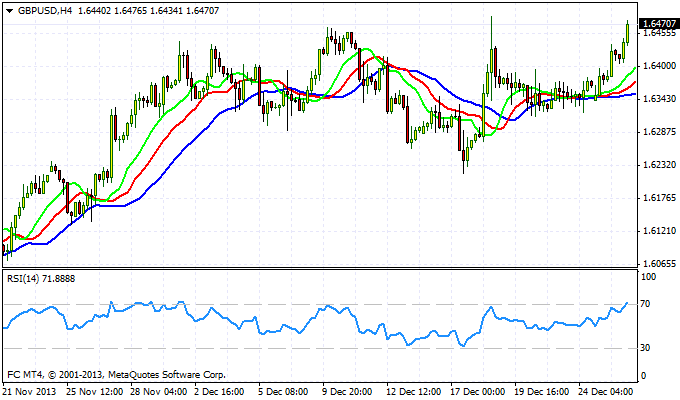The width and height of the screenshot is (680, 400).
Task: Click the 1.61210 price axis label
Action: click(660, 231)
